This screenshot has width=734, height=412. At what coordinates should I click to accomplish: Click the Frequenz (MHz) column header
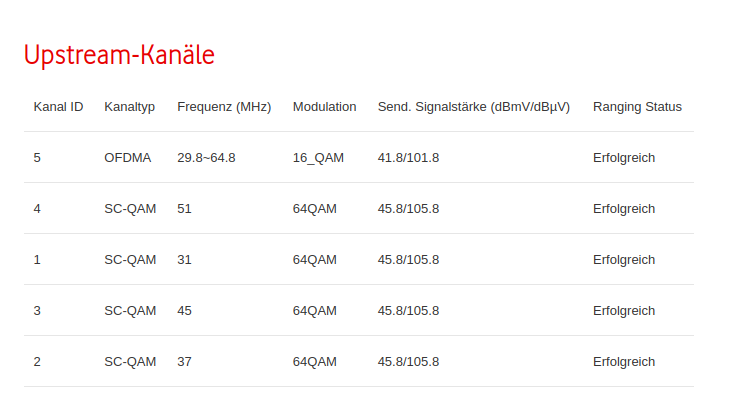click(224, 107)
